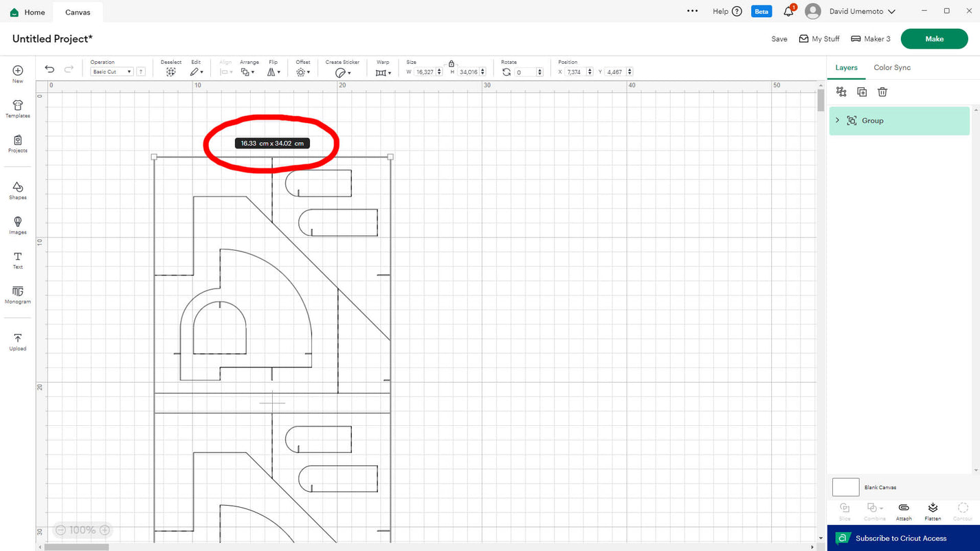The width and height of the screenshot is (980, 551).
Task: Select the Shapes tool
Action: pos(18,190)
